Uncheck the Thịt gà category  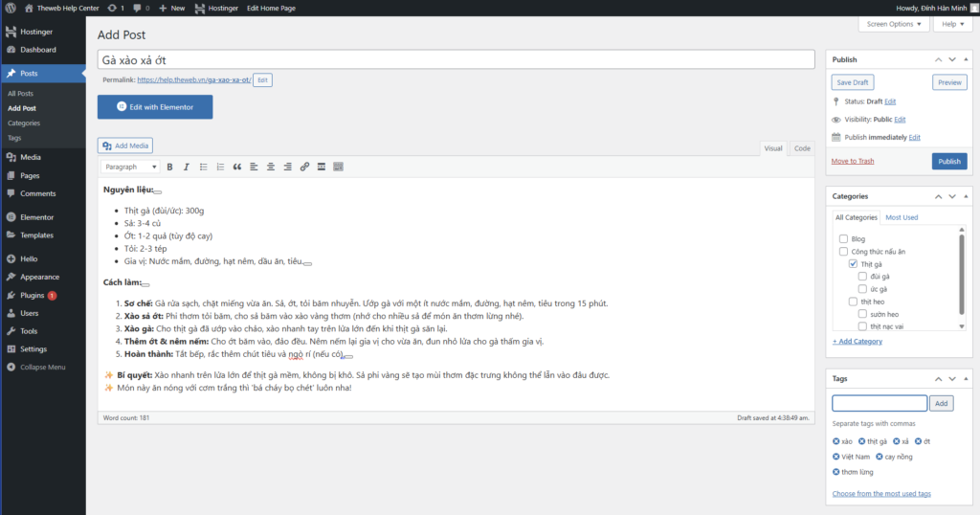[853, 263]
